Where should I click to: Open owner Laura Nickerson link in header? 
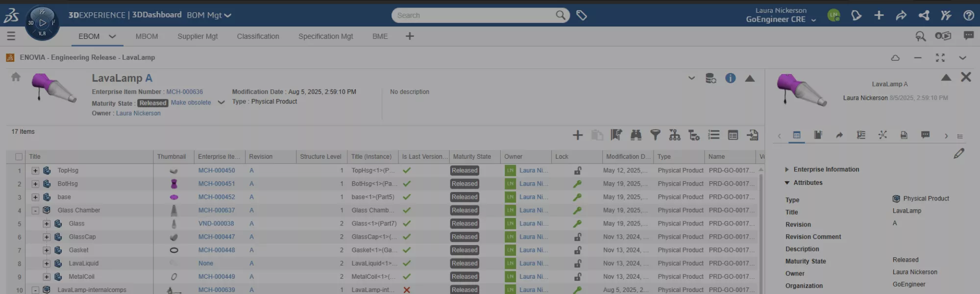coord(138,113)
